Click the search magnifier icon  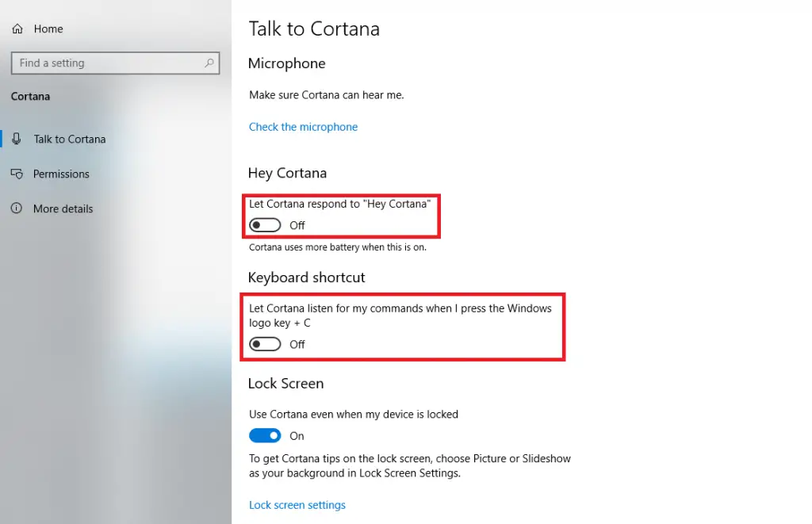coord(209,63)
